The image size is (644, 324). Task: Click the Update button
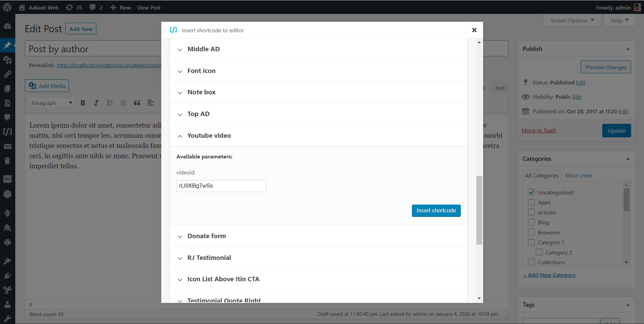coord(617,131)
